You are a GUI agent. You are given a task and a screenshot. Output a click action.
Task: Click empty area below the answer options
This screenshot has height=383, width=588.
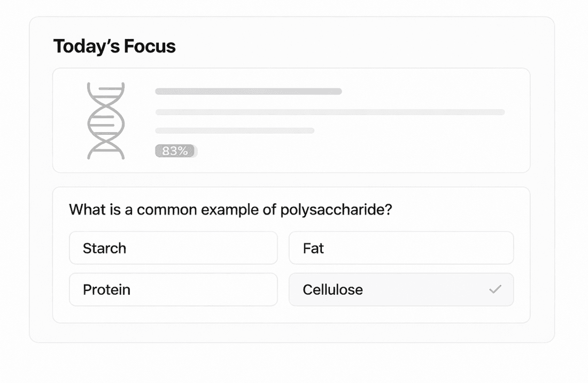(291, 315)
